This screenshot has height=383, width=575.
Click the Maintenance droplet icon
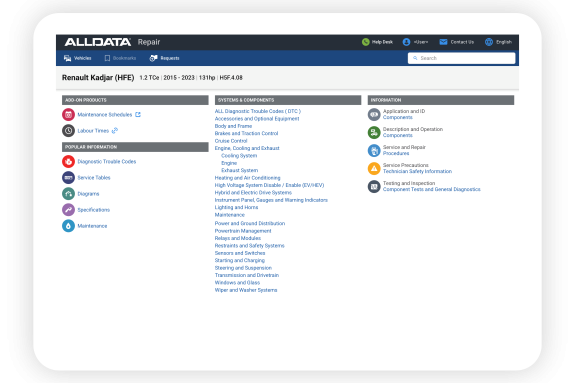coord(68,226)
